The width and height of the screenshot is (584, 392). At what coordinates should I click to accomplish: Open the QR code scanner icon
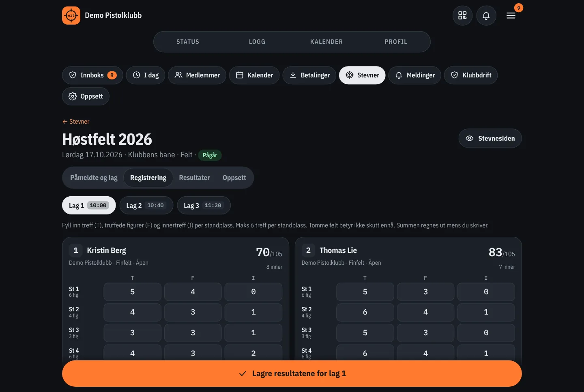(462, 15)
